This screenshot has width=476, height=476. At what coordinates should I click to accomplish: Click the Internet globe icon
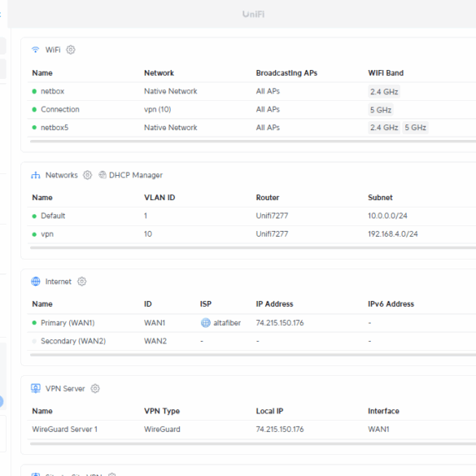pyautogui.click(x=36, y=282)
